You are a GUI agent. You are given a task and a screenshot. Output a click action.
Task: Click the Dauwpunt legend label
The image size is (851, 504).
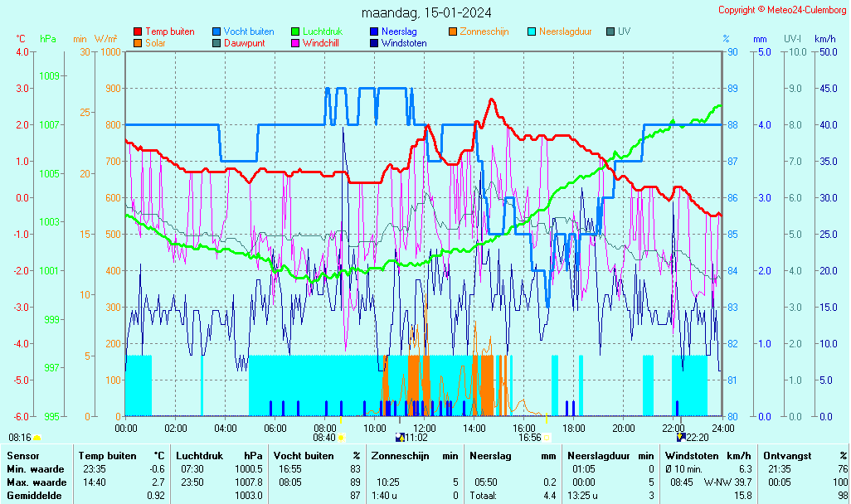245,43
